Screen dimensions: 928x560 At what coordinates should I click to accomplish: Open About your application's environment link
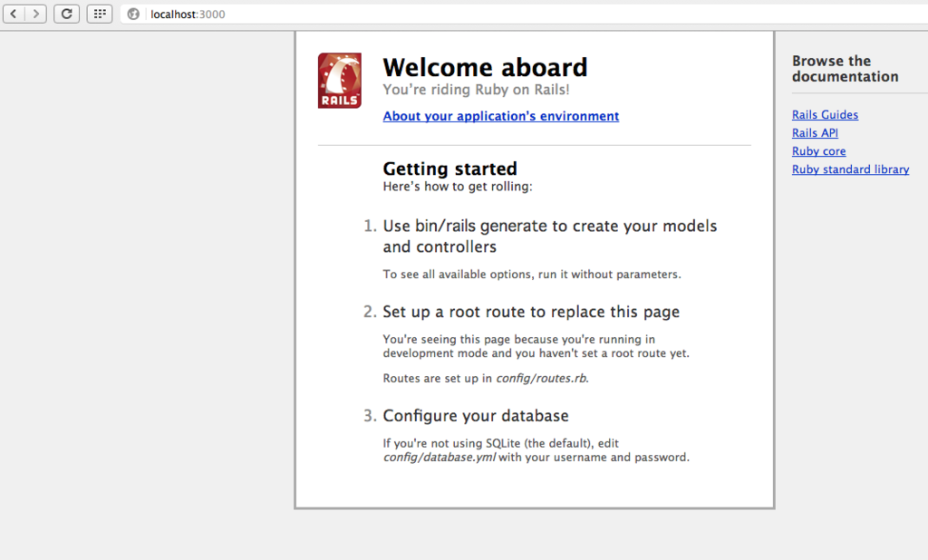(x=500, y=116)
